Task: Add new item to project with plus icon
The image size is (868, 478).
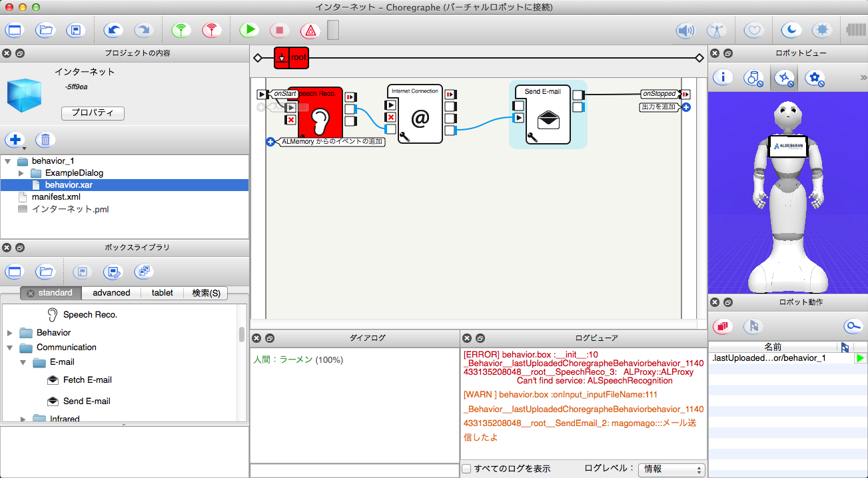Action: pyautogui.click(x=15, y=140)
